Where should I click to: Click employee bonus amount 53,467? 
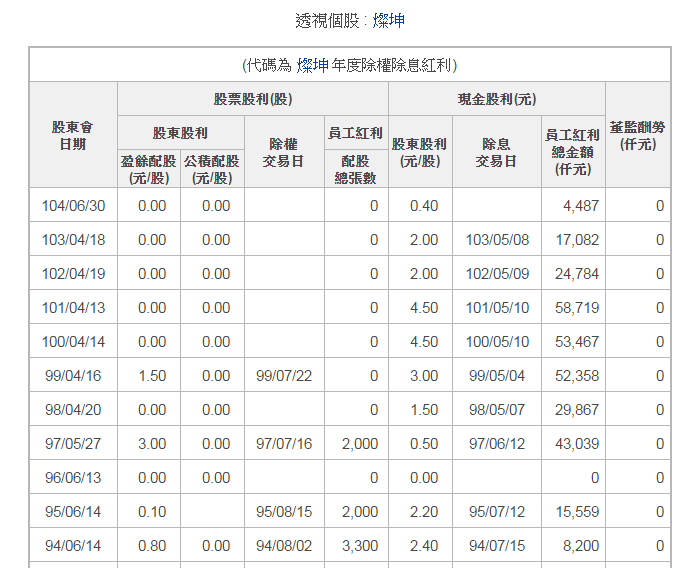click(577, 342)
